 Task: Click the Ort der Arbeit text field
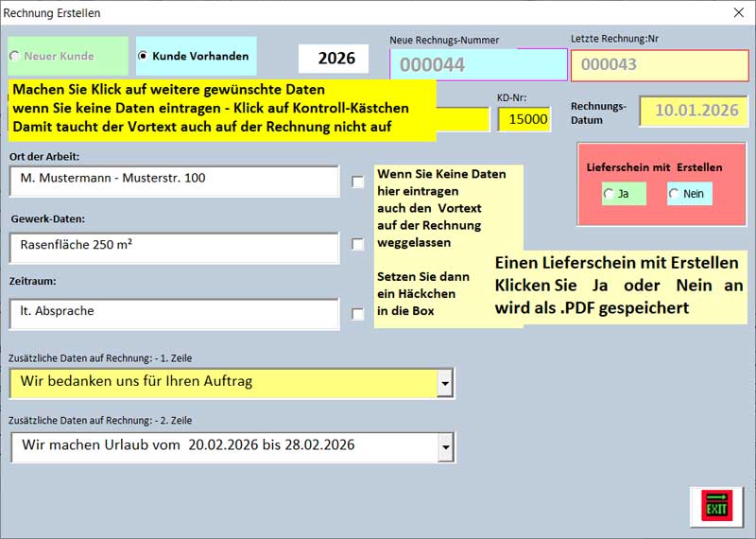tap(174, 181)
